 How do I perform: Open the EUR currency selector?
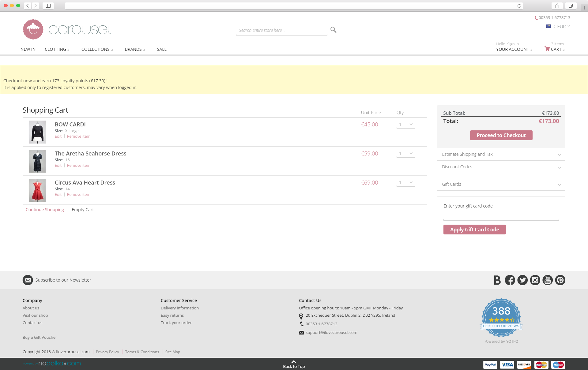tap(559, 27)
